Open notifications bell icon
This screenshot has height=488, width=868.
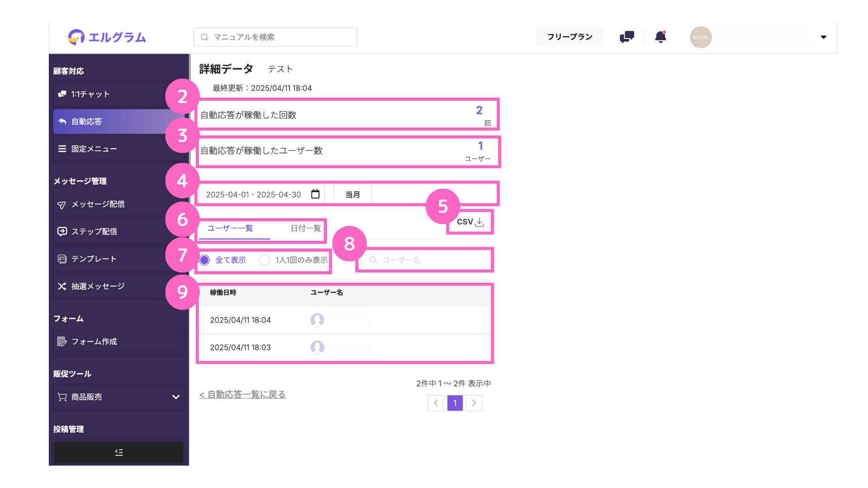pyautogui.click(x=660, y=37)
